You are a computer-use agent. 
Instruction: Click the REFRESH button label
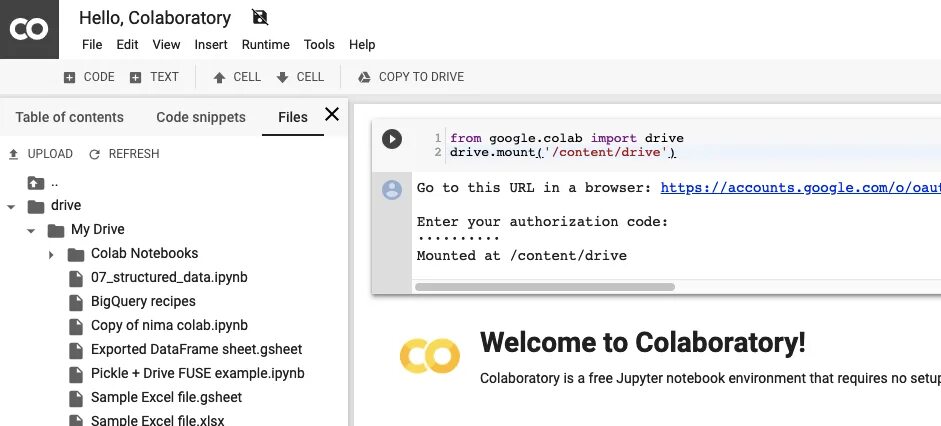pyautogui.click(x=134, y=154)
